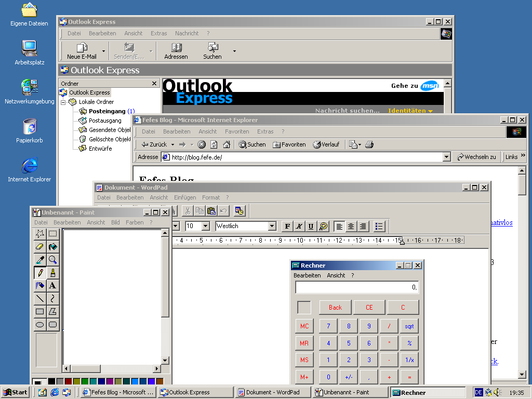Set center text alignment in WordPad

(x=351, y=227)
